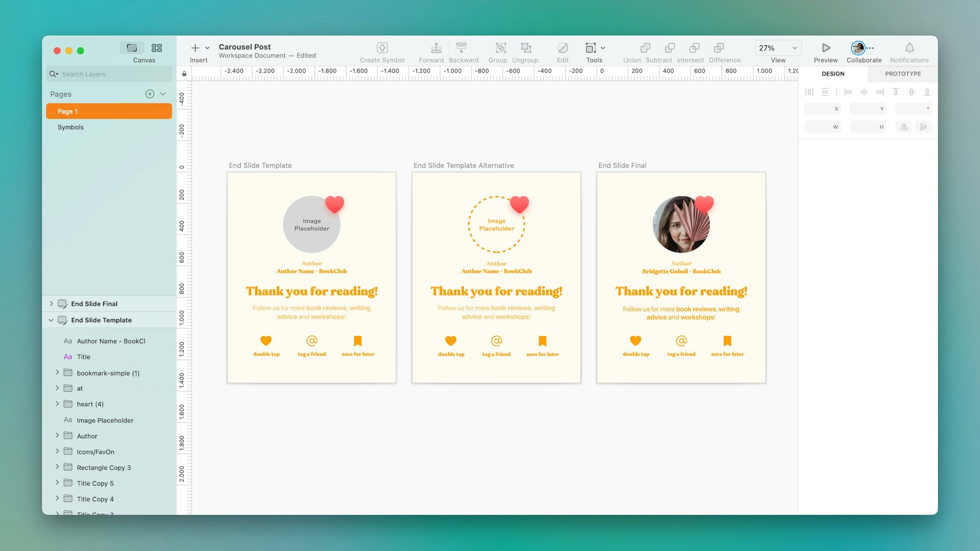The height and width of the screenshot is (551, 980).
Task: Select the Create Symbol tool
Action: [382, 47]
